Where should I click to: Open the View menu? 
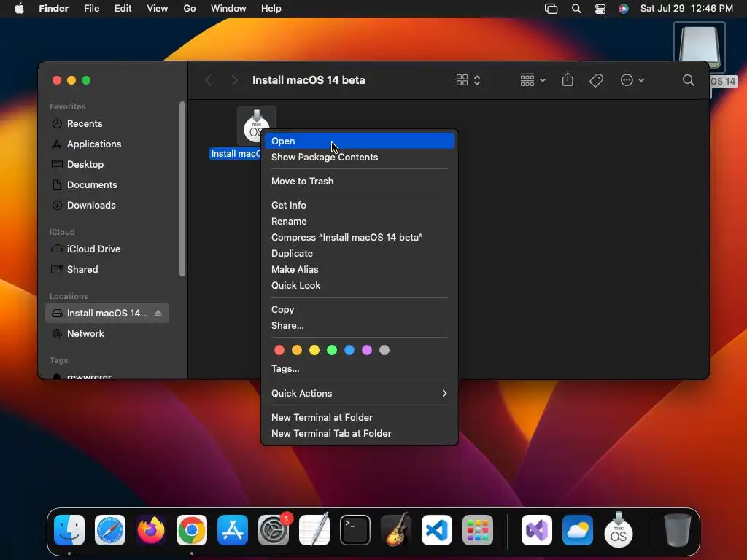[x=157, y=9]
